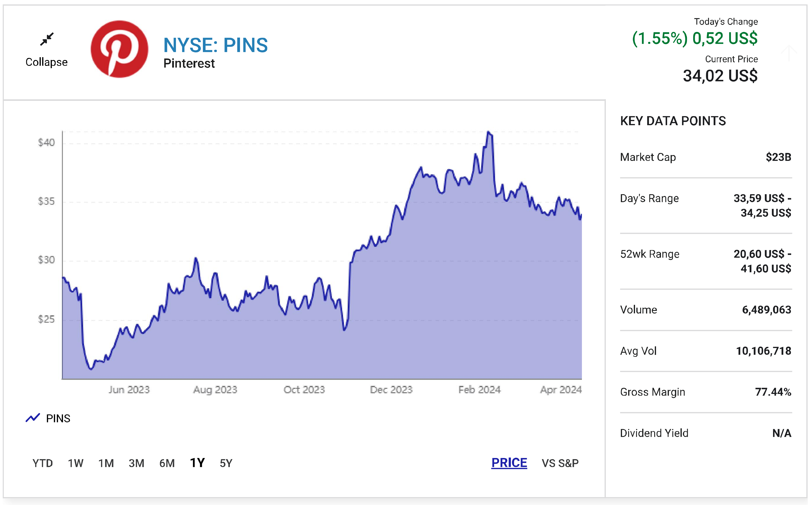Viewport: 812px width, 505px height.
Task: Select the YTD time range
Action: 42,463
